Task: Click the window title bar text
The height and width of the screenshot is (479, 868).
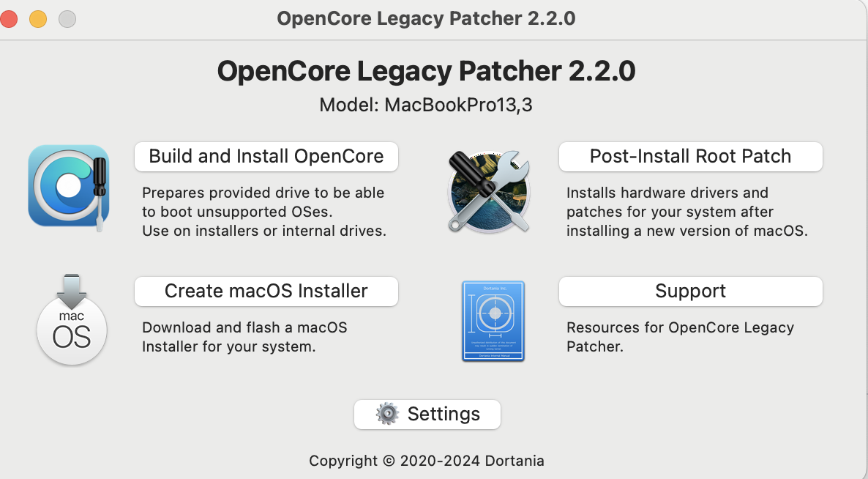Action: [x=426, y=18]
